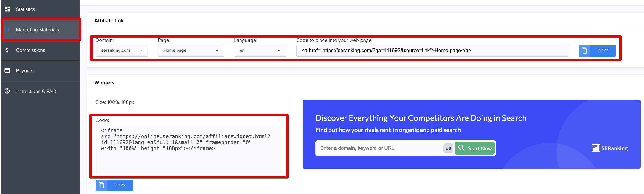The width and height of the screenshot is (644, 194).
Task: Expand the Page dropdown set to Home page
Action: (x=191, y=51)
